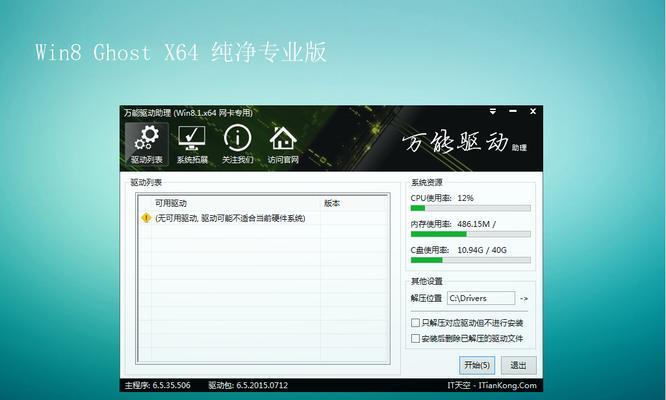Viewport: 666px width, 400px height.
Task: Select the row 无可用驱动, 驱动可能不适合当前硬件系统
Action: [x=263, y=218]
